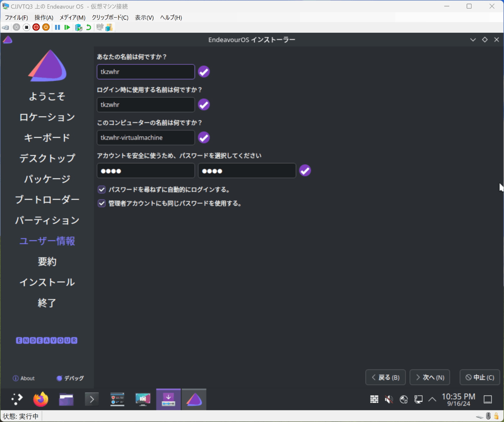Screen dimensions: 504x422
Task: Open the display configuration tray icon
Action: [x=418, y=399]
